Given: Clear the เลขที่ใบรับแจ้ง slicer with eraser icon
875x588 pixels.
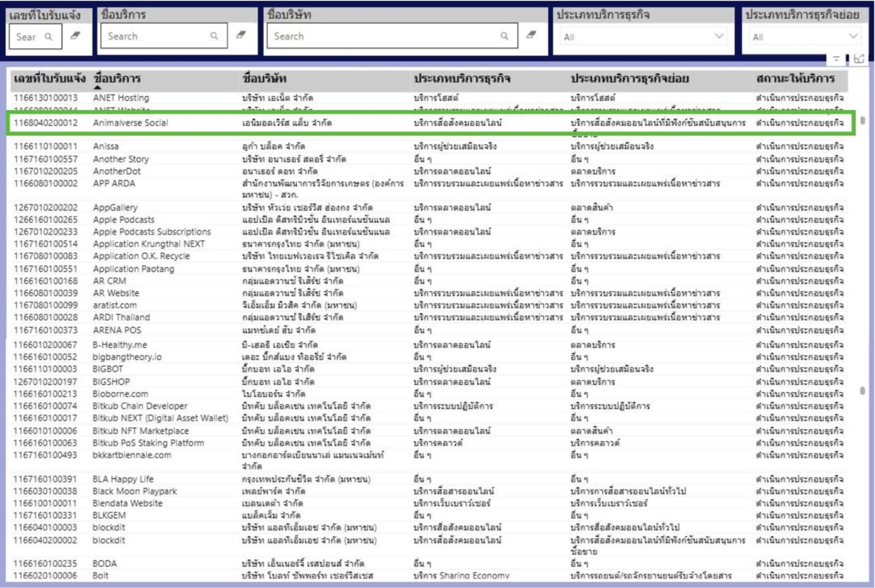Looking at the screenshot, I should (77, 36).
